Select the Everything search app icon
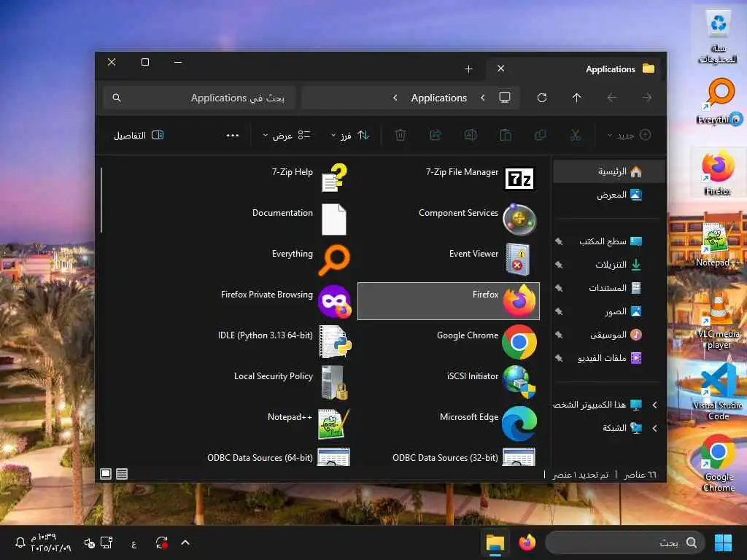The height and width of the screenshot is (560, 747). (334, 260)
